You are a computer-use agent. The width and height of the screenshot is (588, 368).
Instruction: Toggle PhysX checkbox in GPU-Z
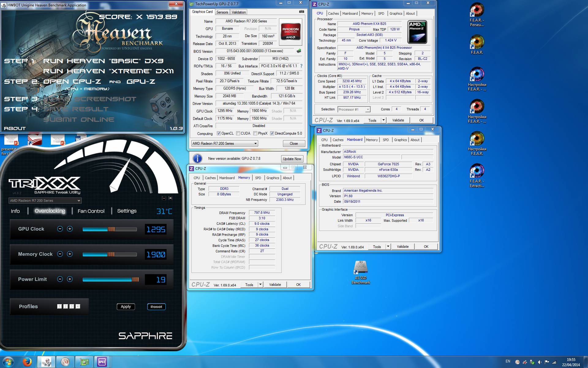coord(255,133)
